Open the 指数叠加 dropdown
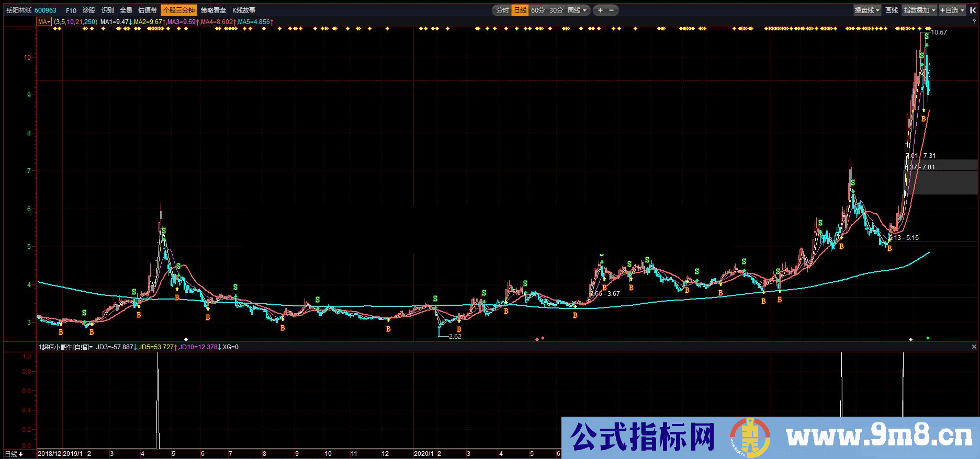This screenshot has width=980, height=459. (x=920, y=10)
